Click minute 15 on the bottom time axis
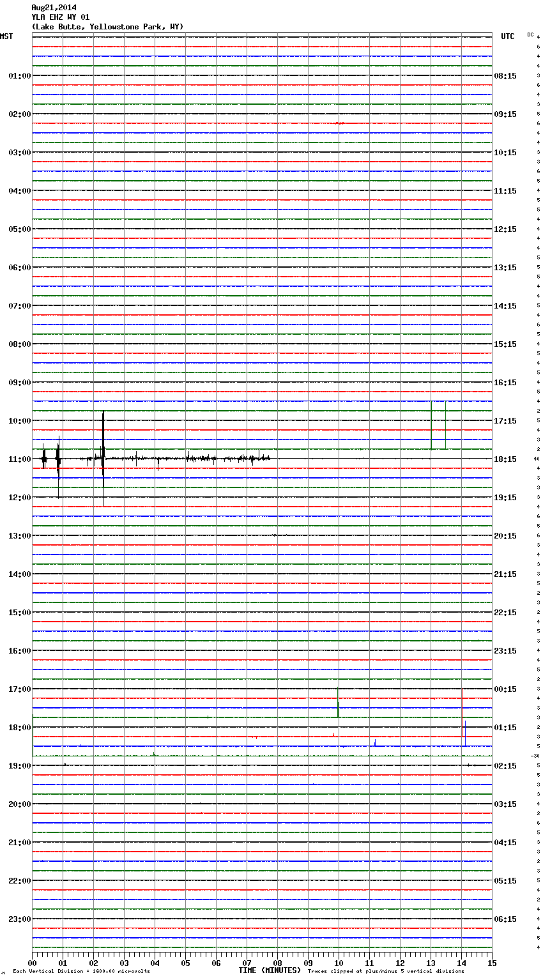The height and width of the screenshot is (980, 543). coord(492,963)
